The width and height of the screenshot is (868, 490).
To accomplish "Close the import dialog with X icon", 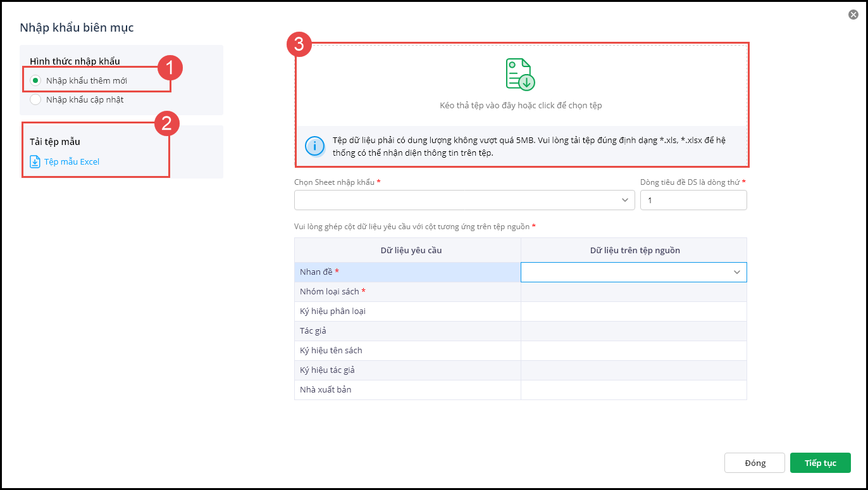I will click(853, 15).
